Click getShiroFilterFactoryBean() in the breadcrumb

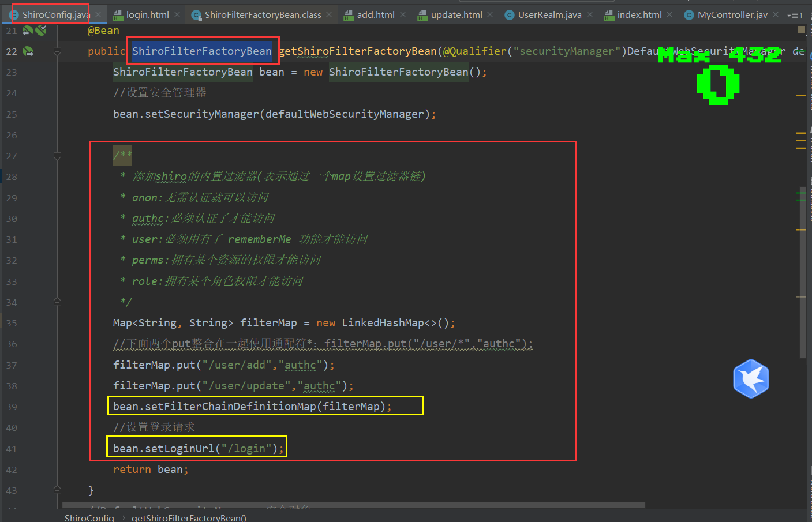[189, 517]
